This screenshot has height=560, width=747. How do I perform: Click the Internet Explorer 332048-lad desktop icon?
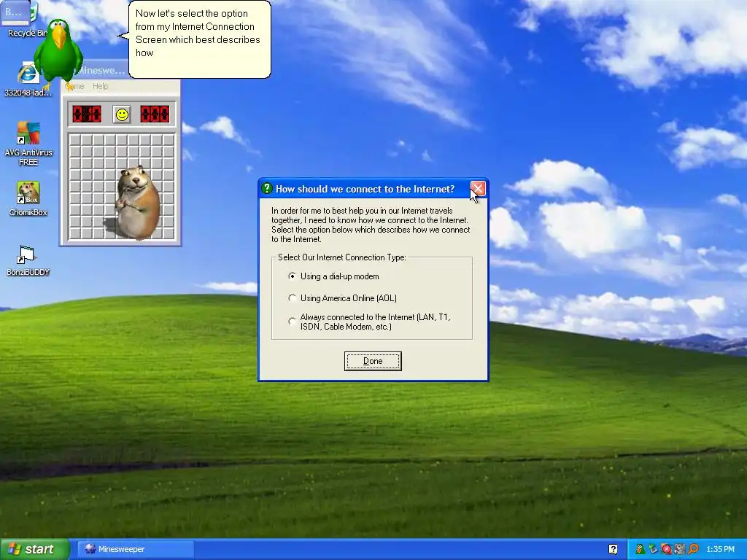(28, 79)
